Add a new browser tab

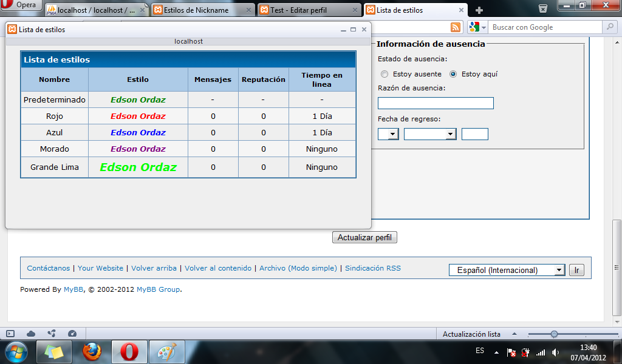pos(479,10)
